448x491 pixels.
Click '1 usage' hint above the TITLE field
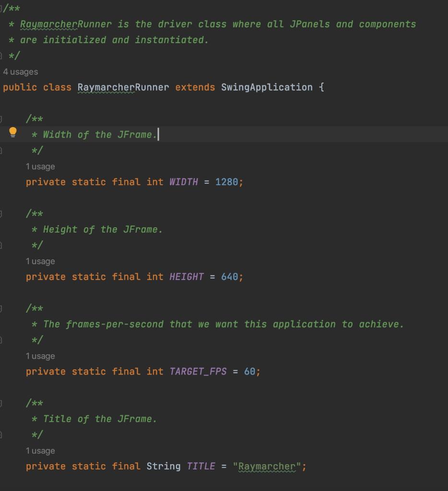pos(39,451)
